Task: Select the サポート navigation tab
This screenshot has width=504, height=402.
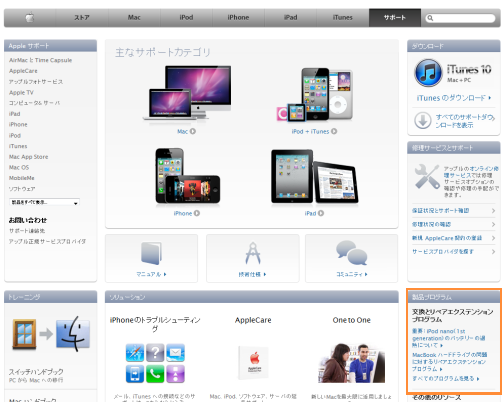Action: pos(395,18)
